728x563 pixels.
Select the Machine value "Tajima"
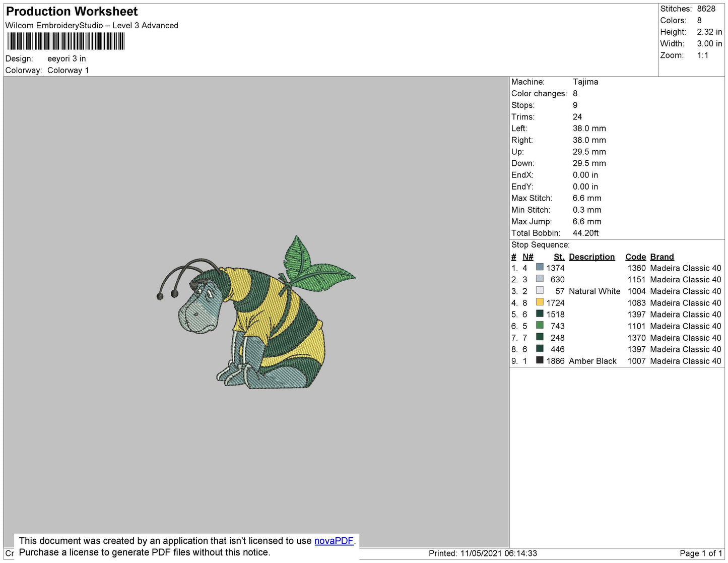(585, 82)
